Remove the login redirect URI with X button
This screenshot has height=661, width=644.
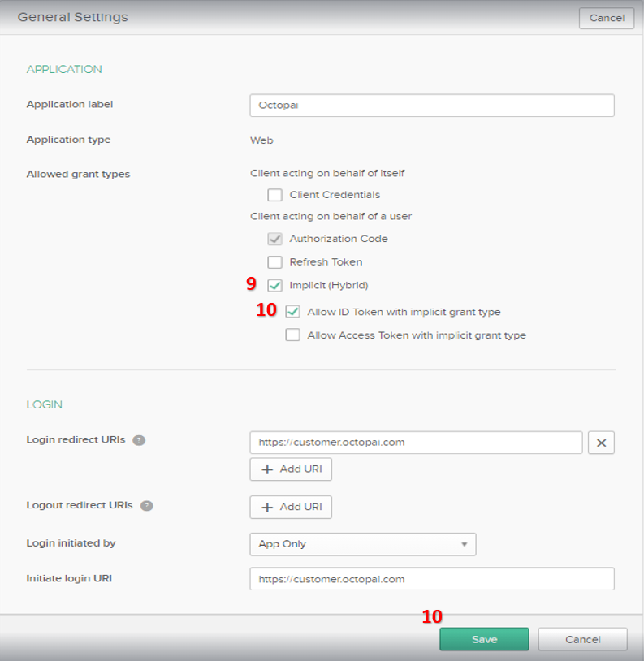tap(601, 443)
